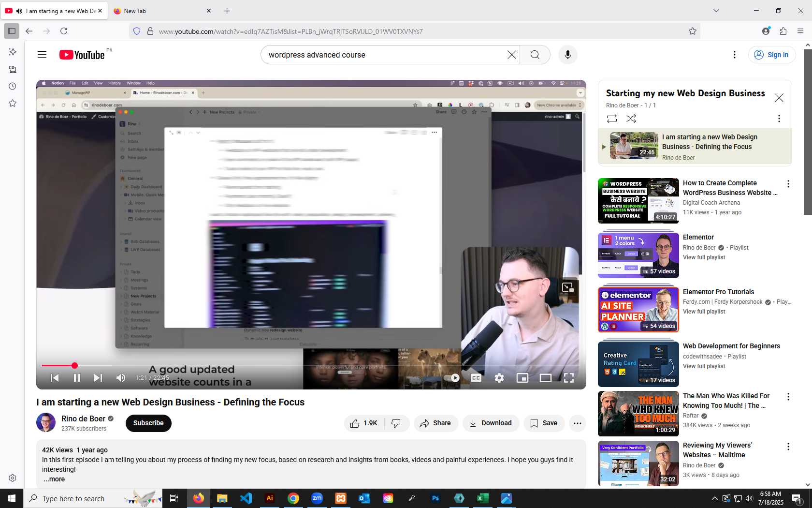
Task: Play previous video in player
Action: click(55, 378)
